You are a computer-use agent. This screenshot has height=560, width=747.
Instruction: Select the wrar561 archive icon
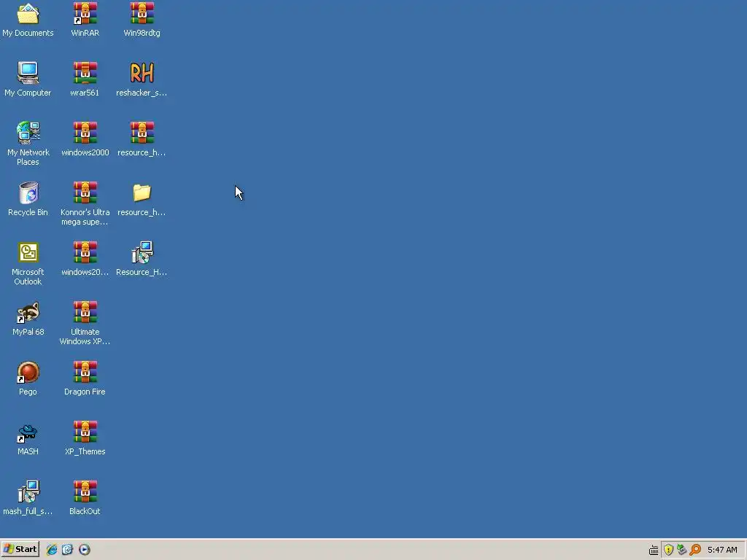85,73
